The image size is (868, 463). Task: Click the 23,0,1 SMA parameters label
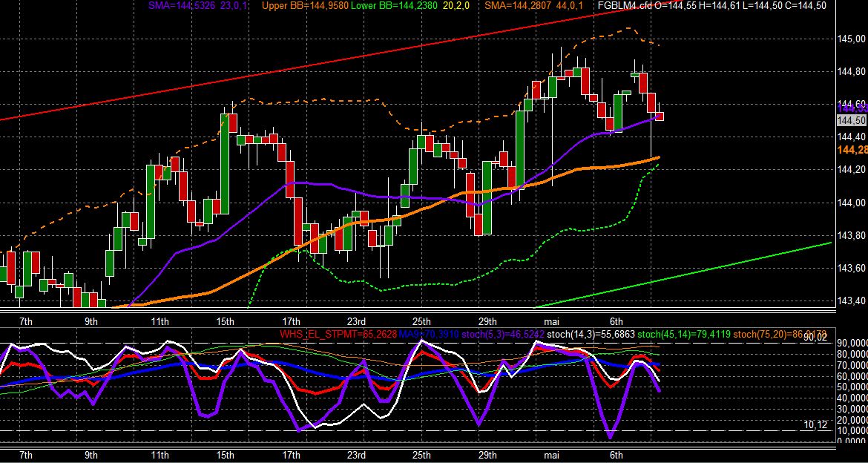pyautogui.click(x=232, y=5)
